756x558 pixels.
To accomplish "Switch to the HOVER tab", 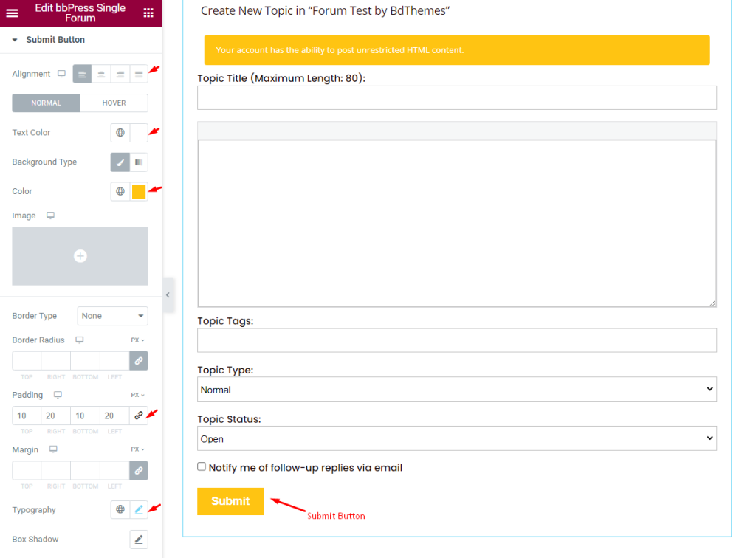I will coord(114,103).
